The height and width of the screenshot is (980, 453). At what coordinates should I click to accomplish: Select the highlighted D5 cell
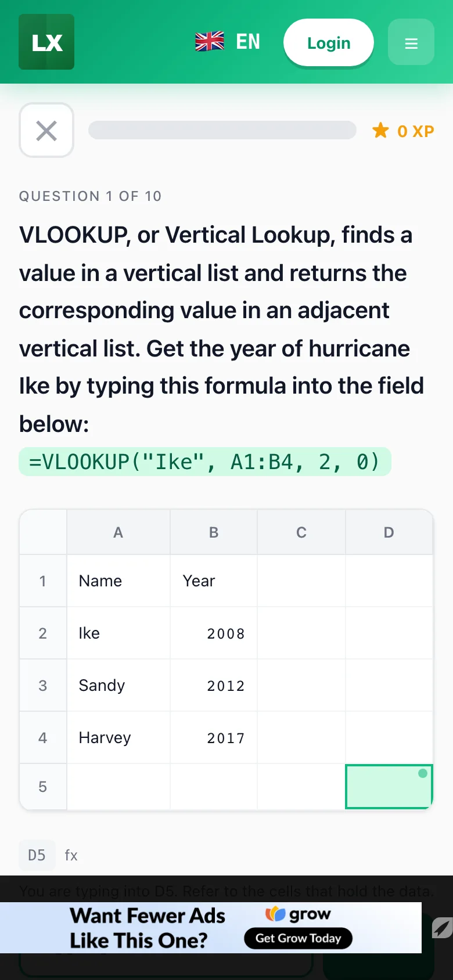(389, 787)
